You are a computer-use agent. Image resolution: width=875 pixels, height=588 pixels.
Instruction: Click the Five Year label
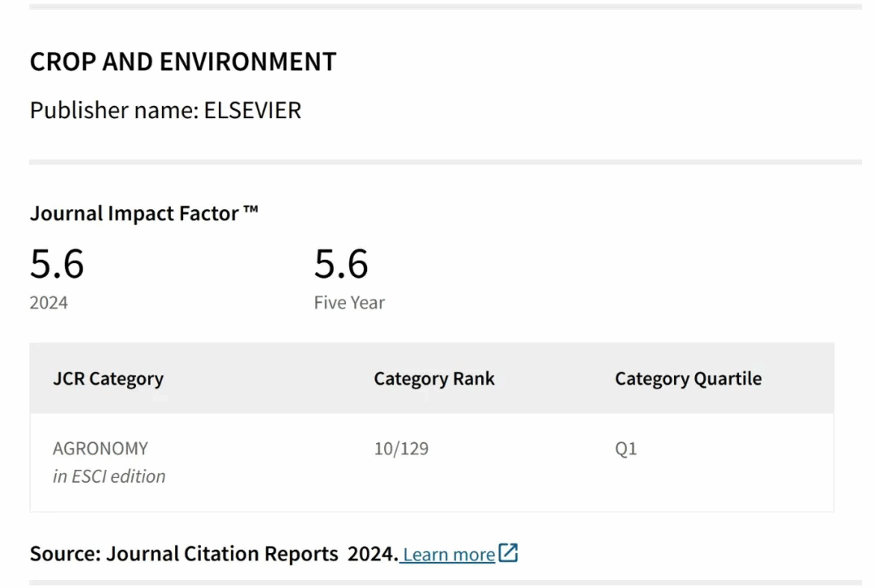(349, 303)
